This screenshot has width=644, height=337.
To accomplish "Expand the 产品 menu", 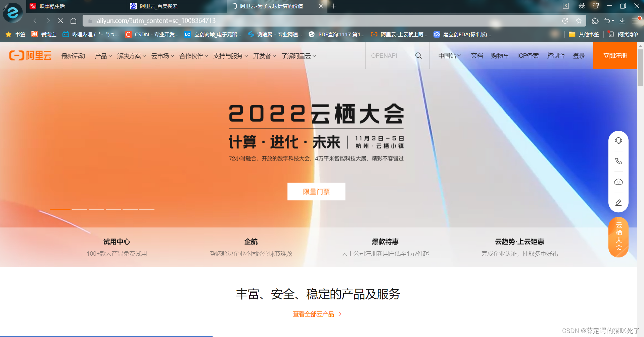I will pyautogui.click(x=103, y=56).
